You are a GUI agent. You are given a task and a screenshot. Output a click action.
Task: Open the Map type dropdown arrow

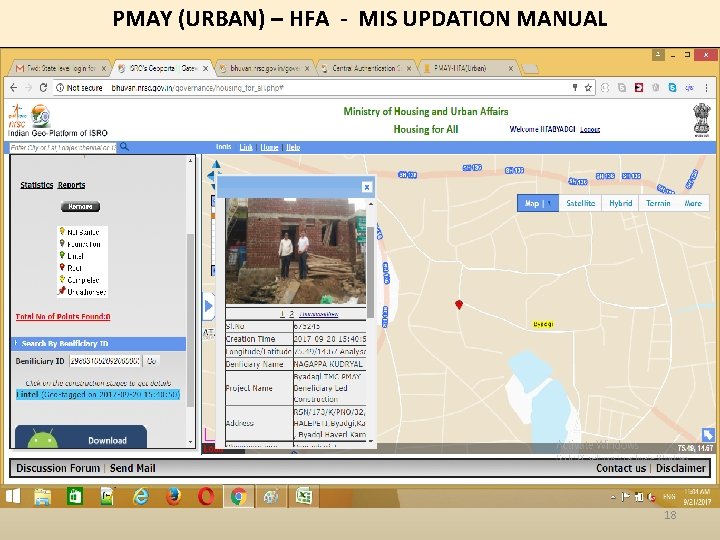[x=549, y=203]
